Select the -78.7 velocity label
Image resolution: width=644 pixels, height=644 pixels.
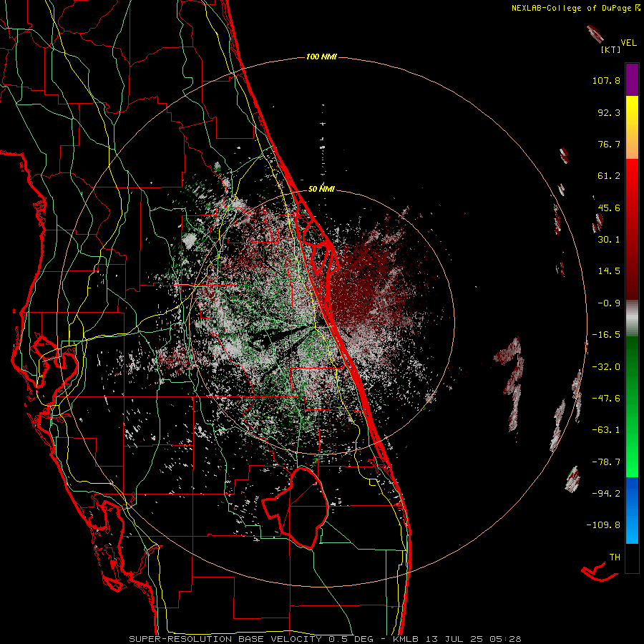pyautogui.click(x=606, y=462)
